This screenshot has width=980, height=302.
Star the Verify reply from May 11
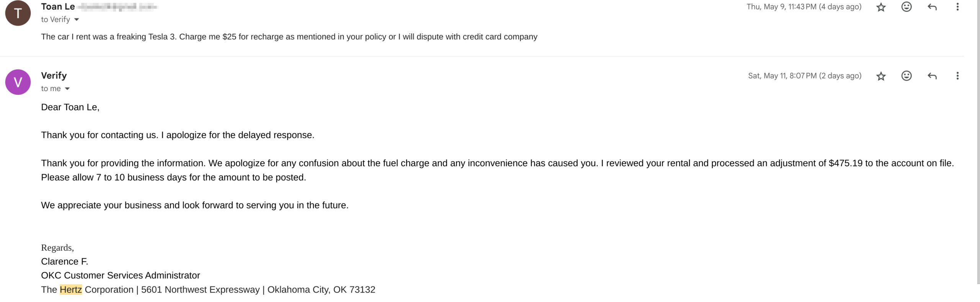881,76
